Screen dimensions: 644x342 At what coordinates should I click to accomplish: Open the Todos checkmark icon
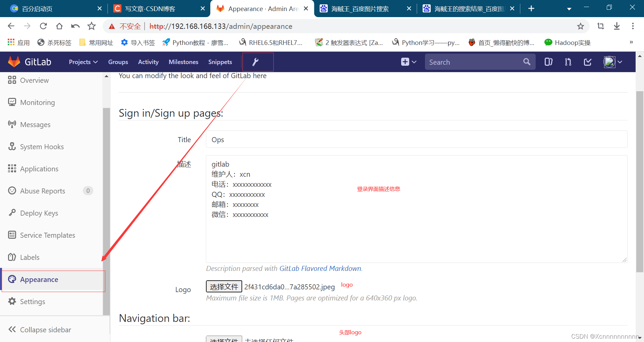588,62
